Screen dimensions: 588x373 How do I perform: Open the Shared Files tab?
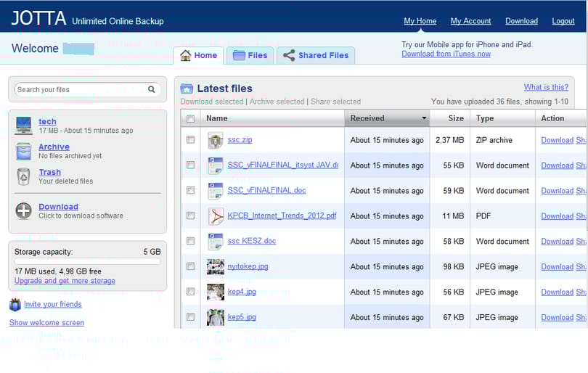[x=316, y=55]
